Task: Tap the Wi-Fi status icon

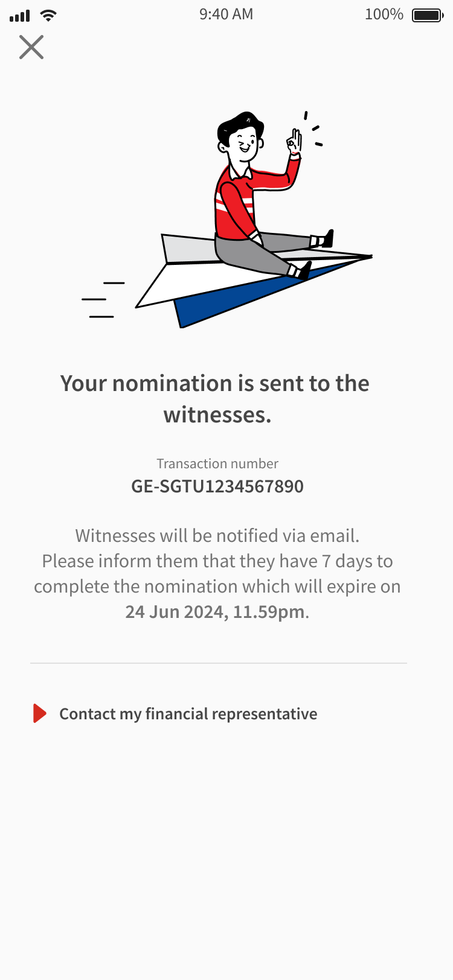Action: (x=48, y=15)
